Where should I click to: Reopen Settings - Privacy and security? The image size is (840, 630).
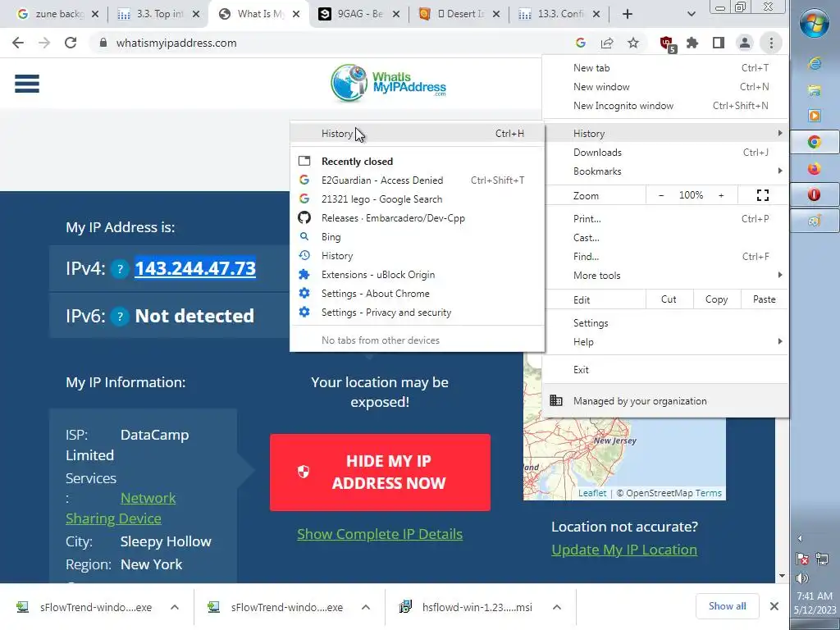[418, 313]
